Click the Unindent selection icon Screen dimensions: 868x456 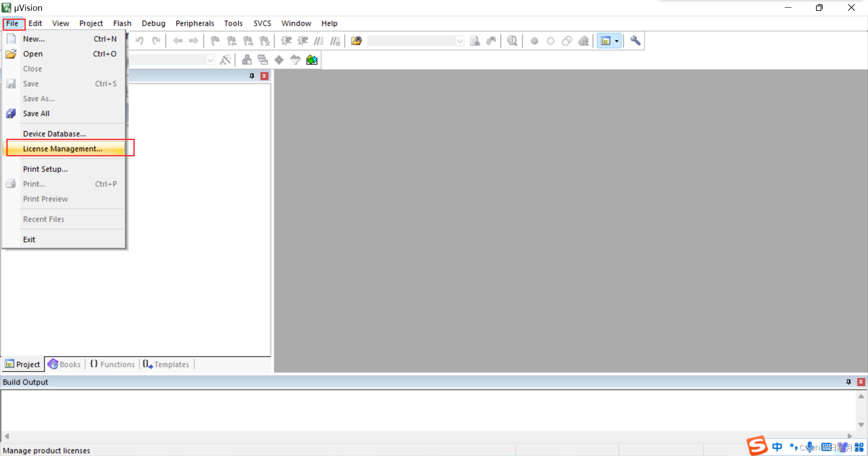click(302, 41)
